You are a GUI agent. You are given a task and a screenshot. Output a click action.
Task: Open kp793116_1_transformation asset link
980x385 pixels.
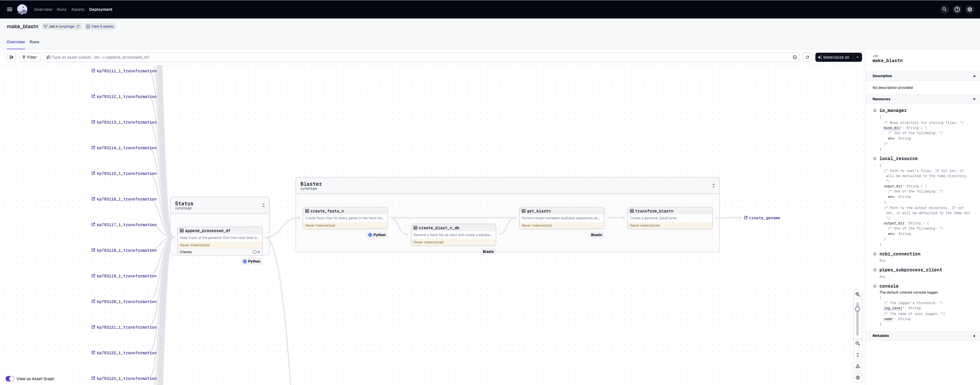124,199
